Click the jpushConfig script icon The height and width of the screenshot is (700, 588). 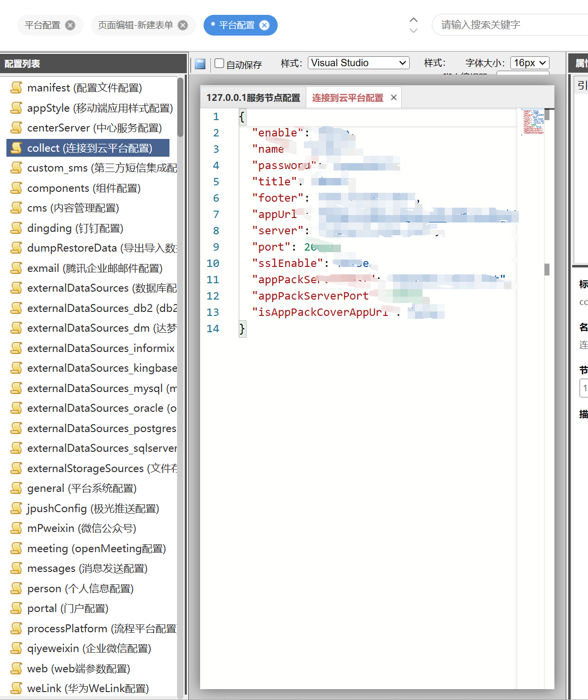[16, 508]
